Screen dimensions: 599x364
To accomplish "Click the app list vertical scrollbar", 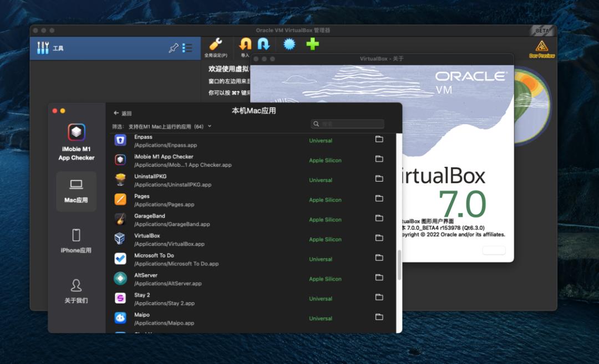I will (399, 264).
